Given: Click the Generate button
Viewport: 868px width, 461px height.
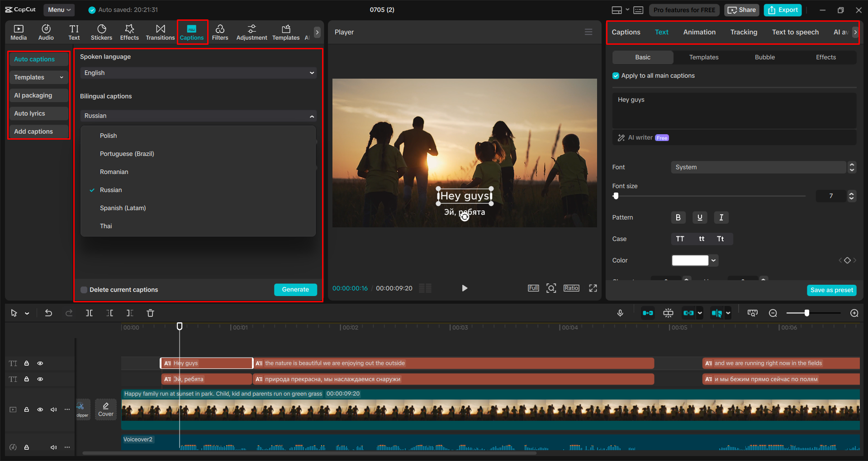Looking at the screenshot, I should click(295, 290).
